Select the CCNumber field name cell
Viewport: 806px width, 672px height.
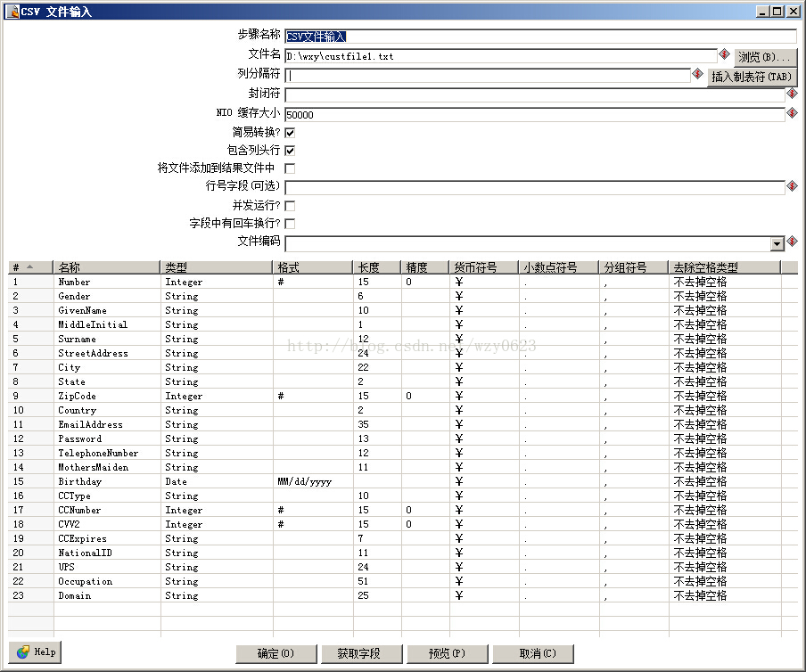pyautogui.click(x=107, y=510)
